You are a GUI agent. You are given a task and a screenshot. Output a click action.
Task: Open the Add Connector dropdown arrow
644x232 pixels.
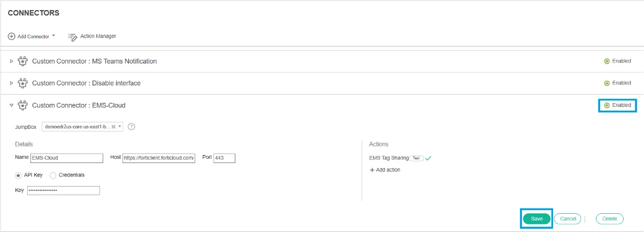click(53, 36)
